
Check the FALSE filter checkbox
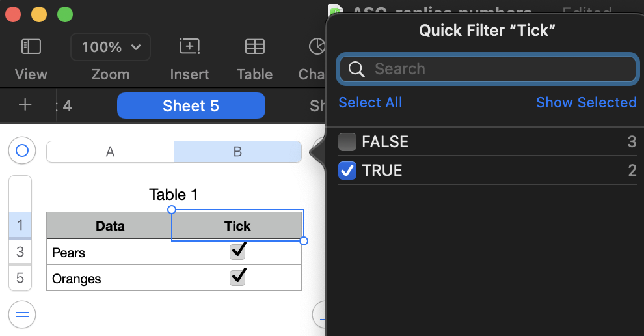click(x=348, y=142)
